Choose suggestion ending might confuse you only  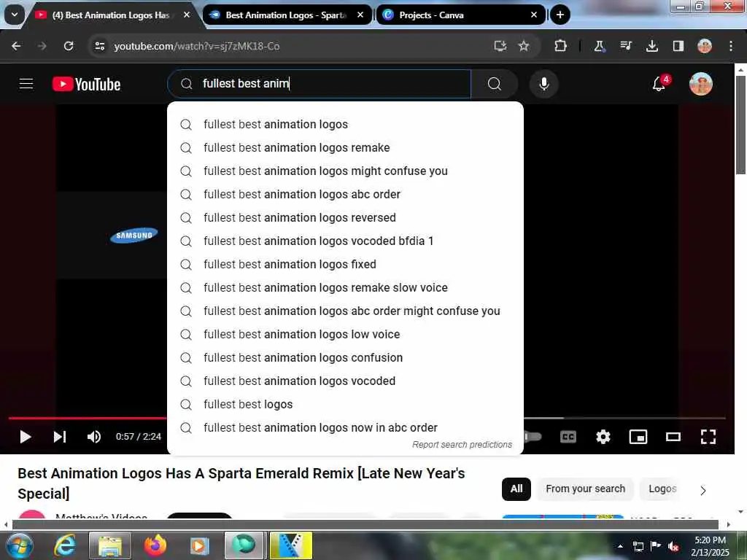(x=345, y=171)
